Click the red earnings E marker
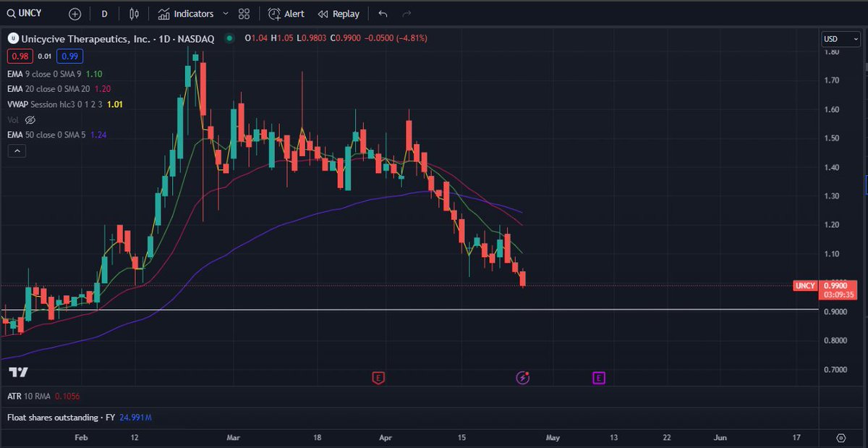Image resolution: width=868 pixels, height=448 pixels. click(378, 377)
